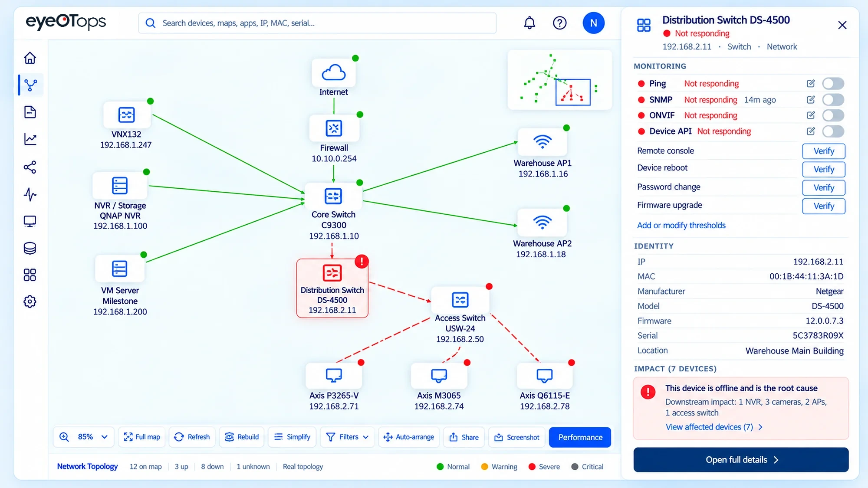Toggle the Device API monitoring switch
The height and width of the screenshot is (488, 868).
click(833, 131)
